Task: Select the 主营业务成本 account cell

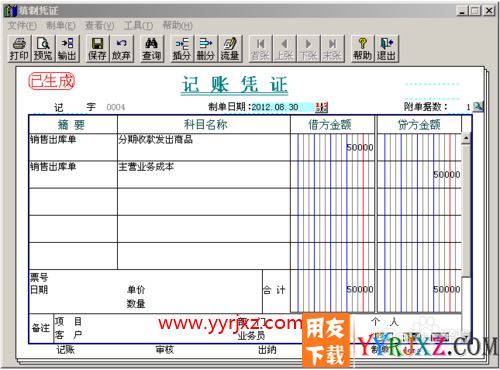Action: 204,175
